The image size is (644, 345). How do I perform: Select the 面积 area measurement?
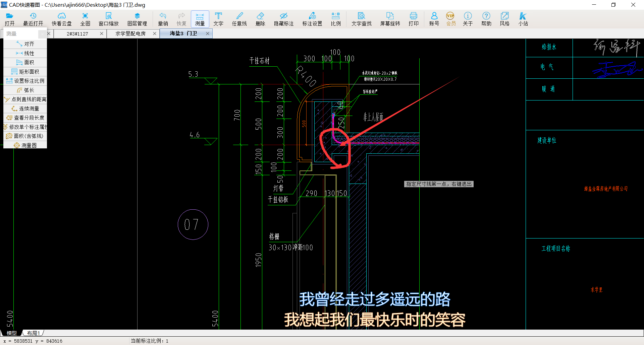point(25,62)
